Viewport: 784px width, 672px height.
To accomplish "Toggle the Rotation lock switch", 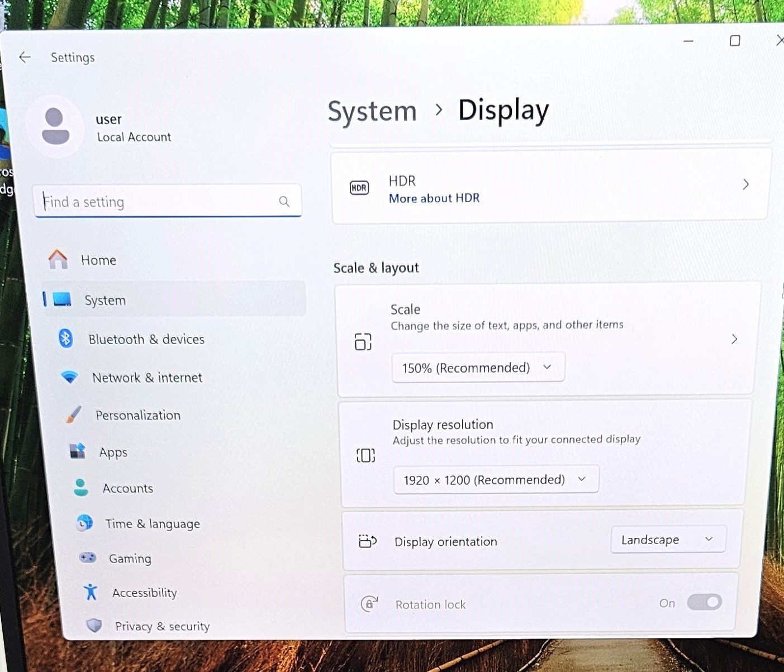I will 704,602.
